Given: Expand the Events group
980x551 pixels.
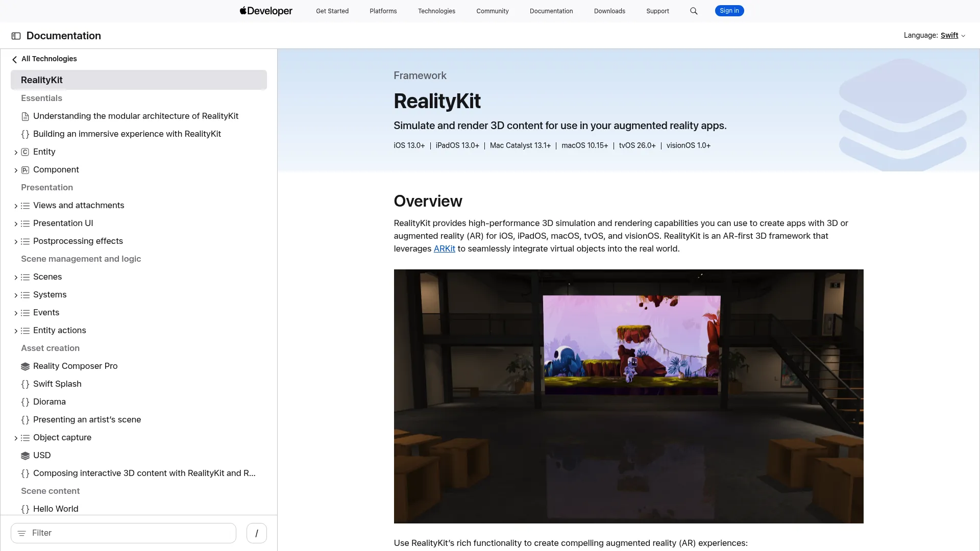Looking at the screenshot, I should (x=16, y=313).
